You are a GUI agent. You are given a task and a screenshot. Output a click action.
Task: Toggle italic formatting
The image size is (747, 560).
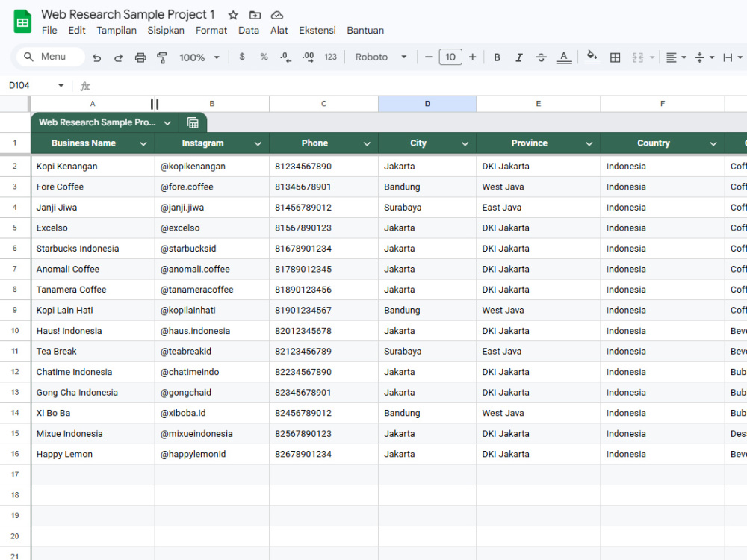(519, 57)
